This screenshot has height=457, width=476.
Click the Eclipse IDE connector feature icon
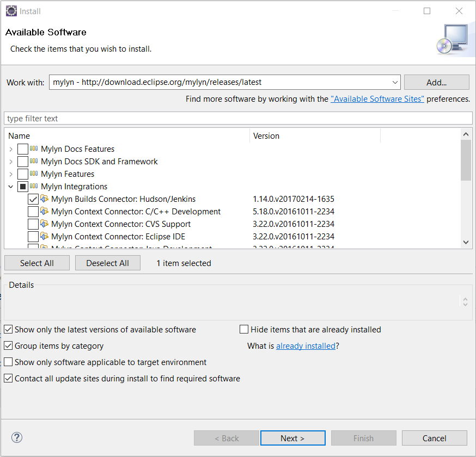tap(44, 236)
